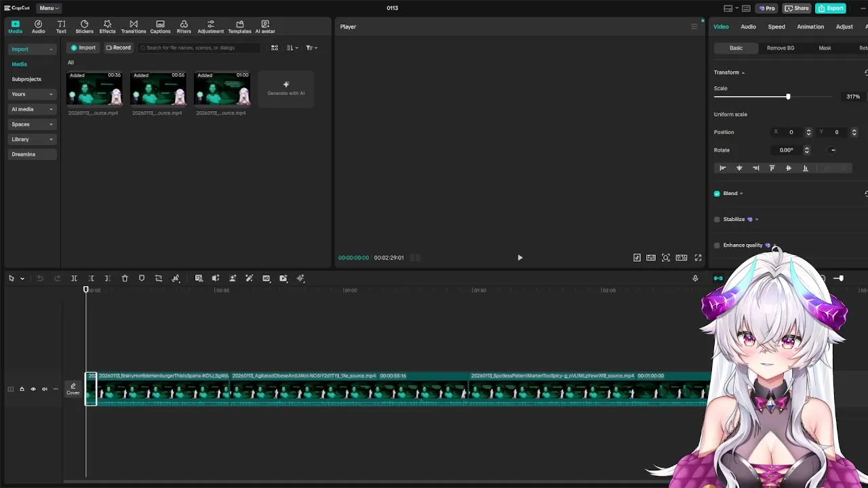Open the Text tool

point(61,26)
